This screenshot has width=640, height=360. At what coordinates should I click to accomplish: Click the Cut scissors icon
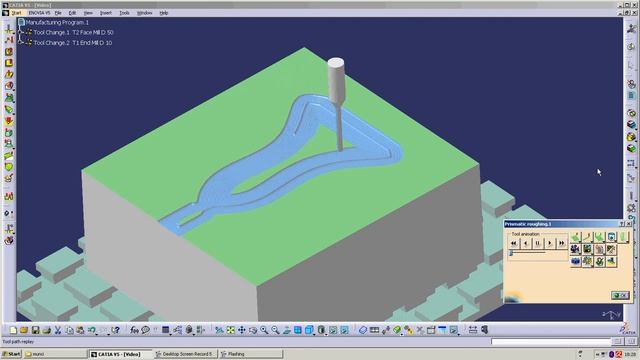[x=58, y=330]
